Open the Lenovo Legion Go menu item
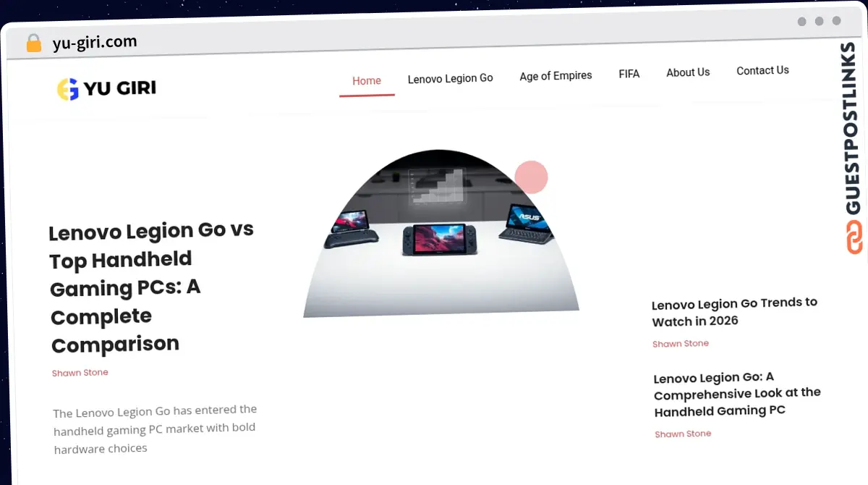The height and width of the screenshot is (485, 868). point(450,78)
